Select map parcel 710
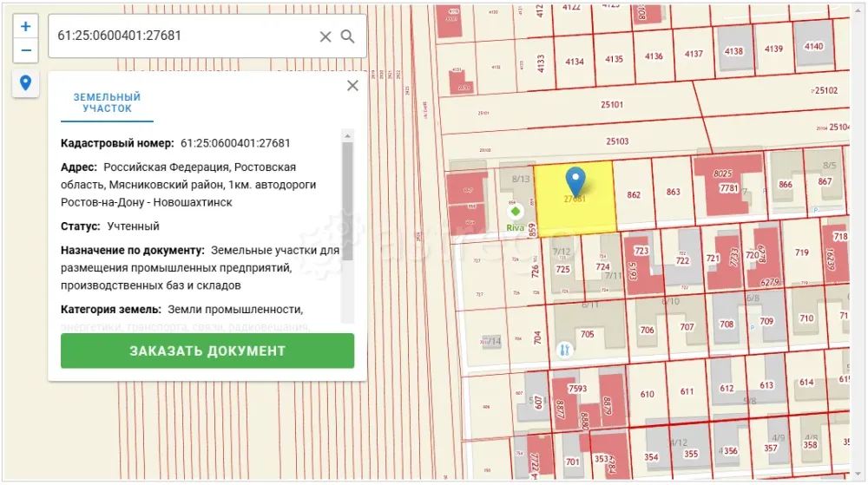The image size is (868, 485). click(x=806, y=318)
